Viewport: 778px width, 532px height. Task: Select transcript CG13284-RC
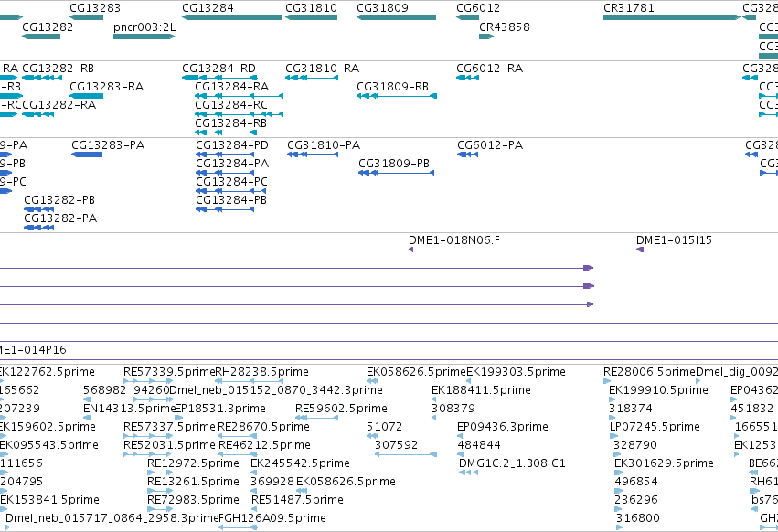[x=231, y=105]
